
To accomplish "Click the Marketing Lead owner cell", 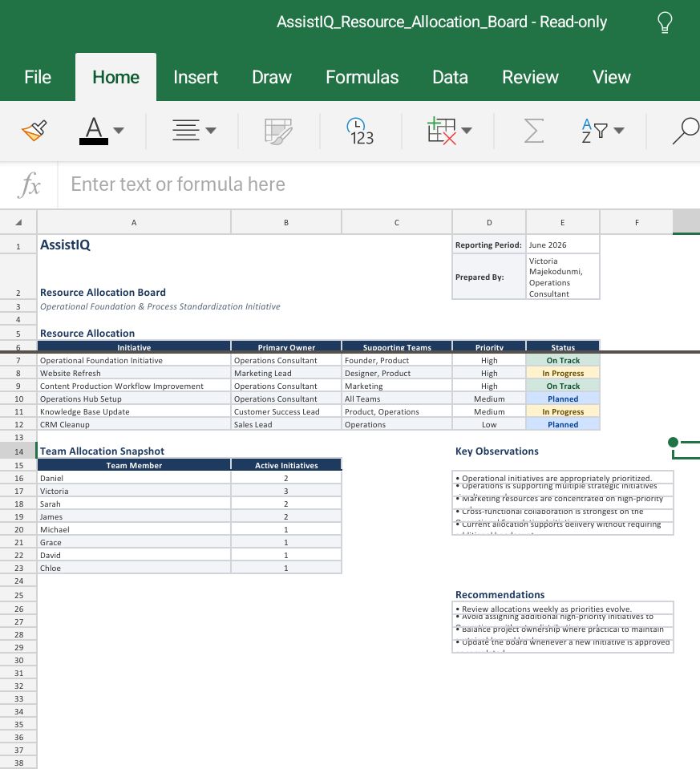I will (x=286, y=373).
